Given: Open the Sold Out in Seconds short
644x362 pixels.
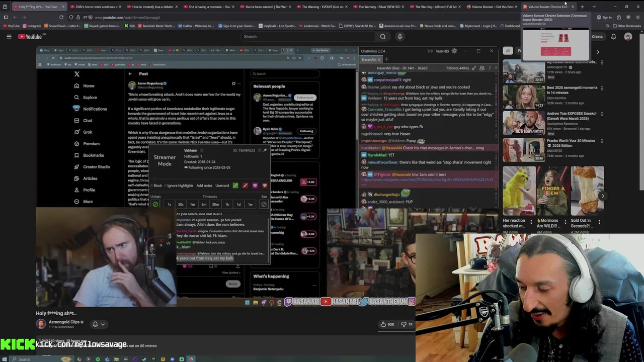Looking at the screenshot, I should pyautogui.click(x=587, y=191).
